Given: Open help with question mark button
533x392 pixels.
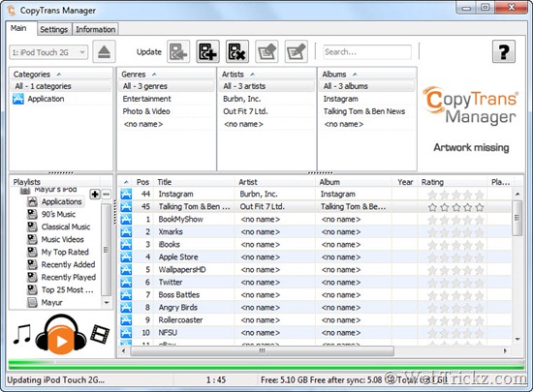Looking at the screenshot, I should click(504, 52).
